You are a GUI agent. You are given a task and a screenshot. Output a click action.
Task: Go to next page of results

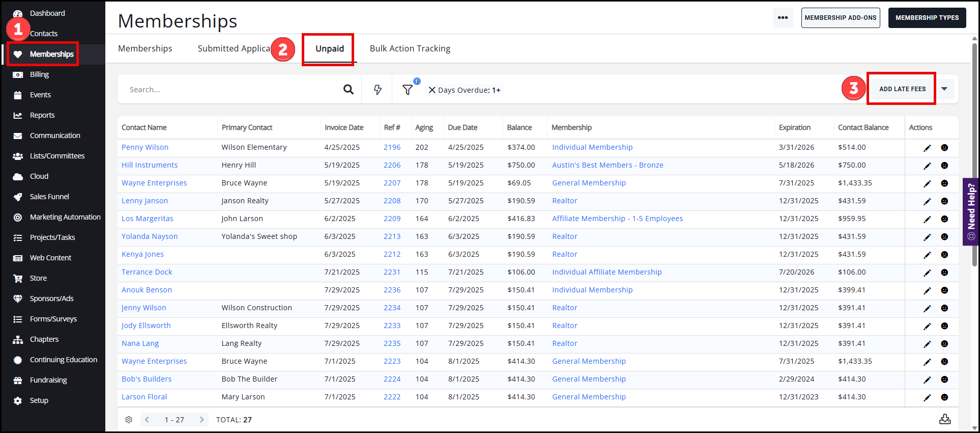coord(201,420)
